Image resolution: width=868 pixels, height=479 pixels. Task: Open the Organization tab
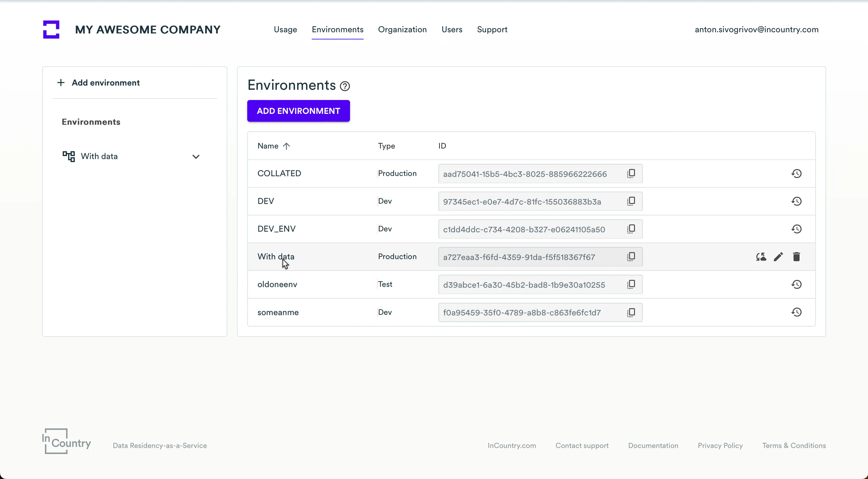coord(402,30)
